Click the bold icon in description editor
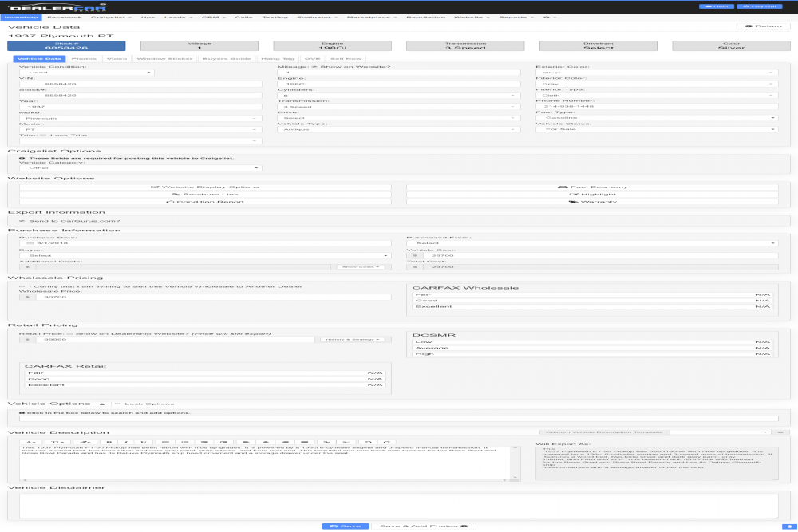Image resolution: width=798 pixels, height=532 pixels. pos(108,441)
